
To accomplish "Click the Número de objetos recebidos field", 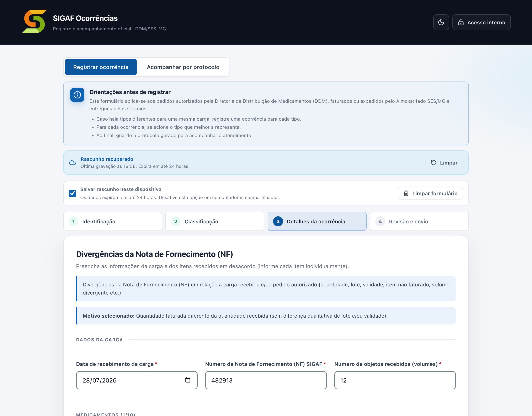I will point(395,380).
